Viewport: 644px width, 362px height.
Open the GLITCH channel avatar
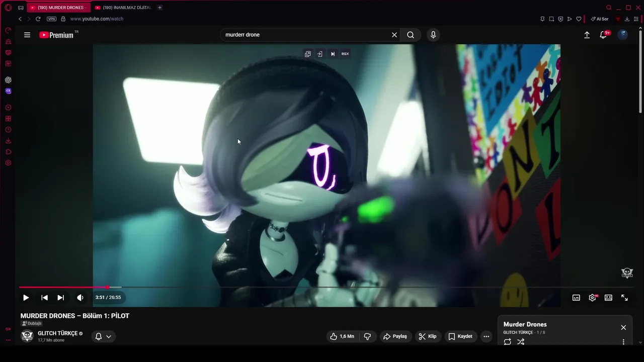27,336
